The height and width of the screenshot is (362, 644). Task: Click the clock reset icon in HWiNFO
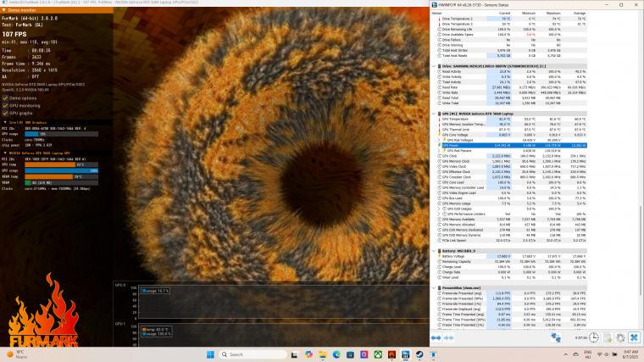(593, 337)
